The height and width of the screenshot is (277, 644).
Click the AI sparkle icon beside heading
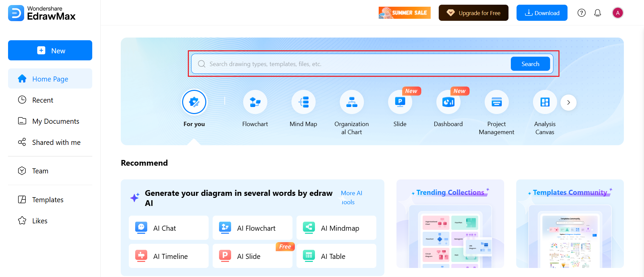(135, 198)
